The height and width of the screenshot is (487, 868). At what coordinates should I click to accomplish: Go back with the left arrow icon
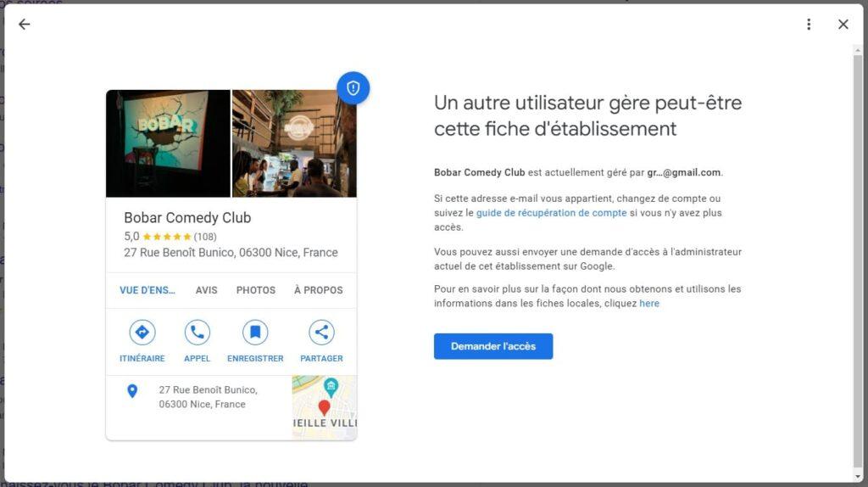[24, 24]
